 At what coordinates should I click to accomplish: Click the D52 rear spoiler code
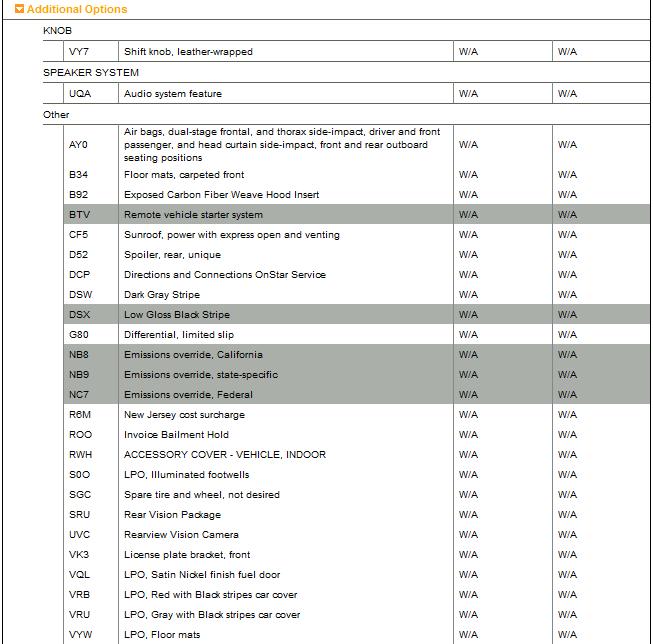click(79, 255)
